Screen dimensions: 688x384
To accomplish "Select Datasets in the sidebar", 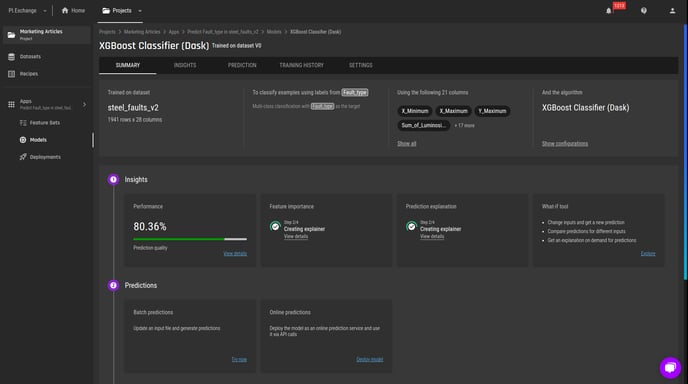I will (30, 57).
